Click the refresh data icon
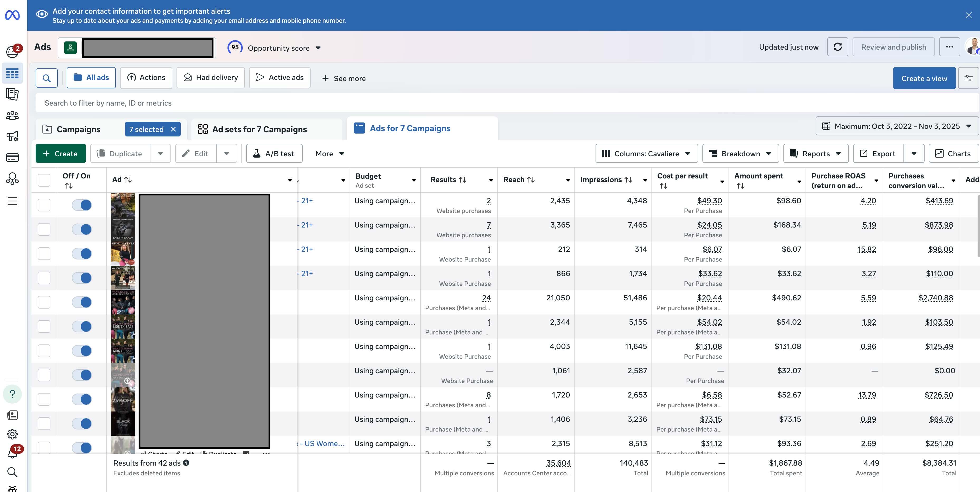The width and height of the screenshot is (980, 492). pyautogui.click(x=837, y=47)
